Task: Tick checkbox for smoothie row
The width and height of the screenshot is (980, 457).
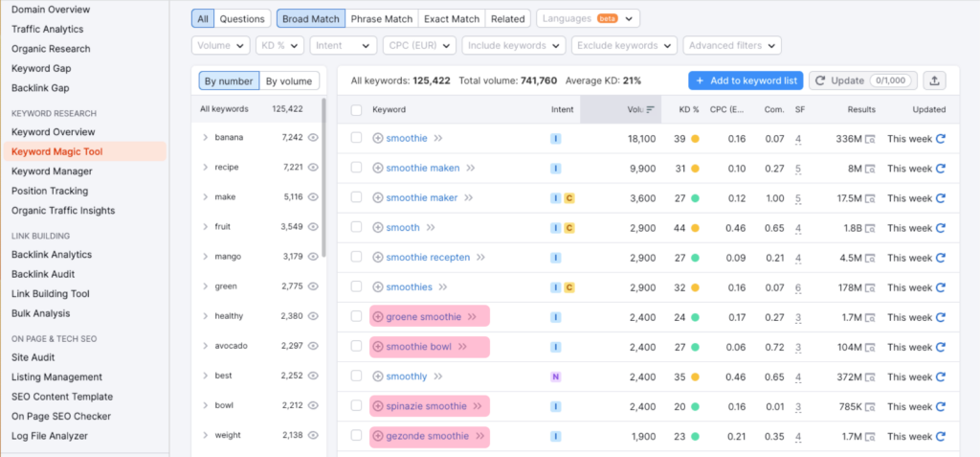Action: coord(356,138)
